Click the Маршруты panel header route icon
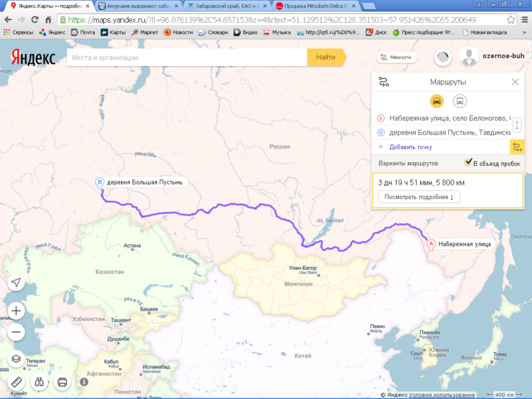The image size is (532, 399). point(384,82)
